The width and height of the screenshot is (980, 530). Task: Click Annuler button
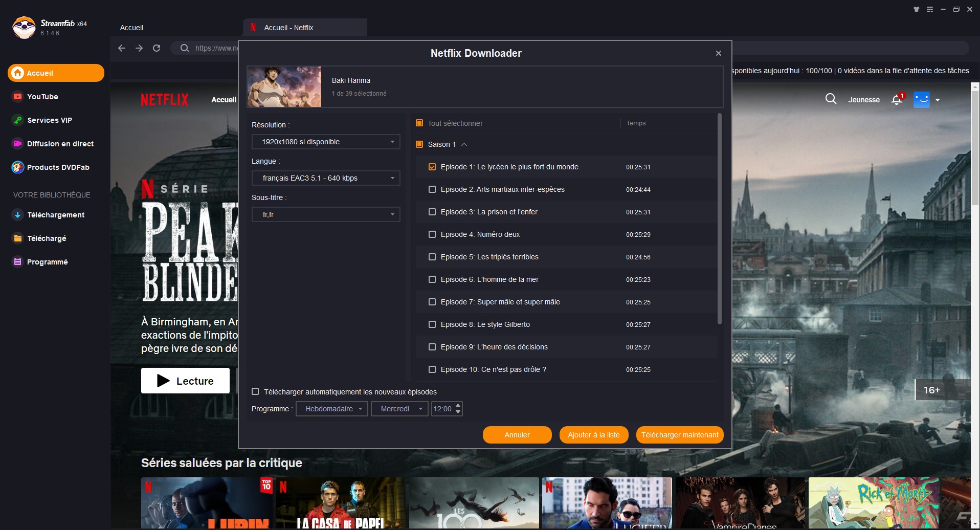pos(517,435)
